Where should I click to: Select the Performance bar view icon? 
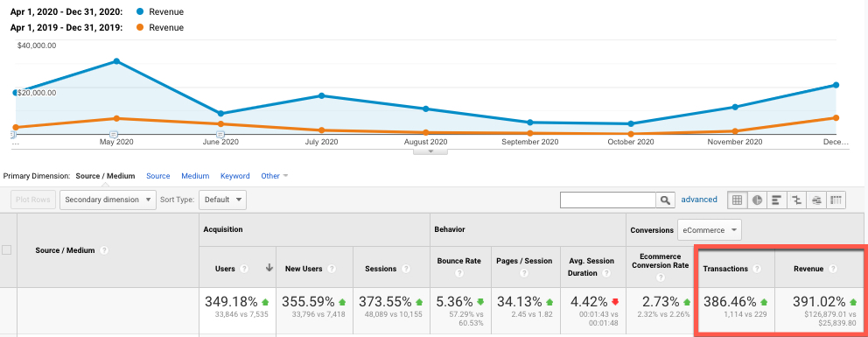777,200
